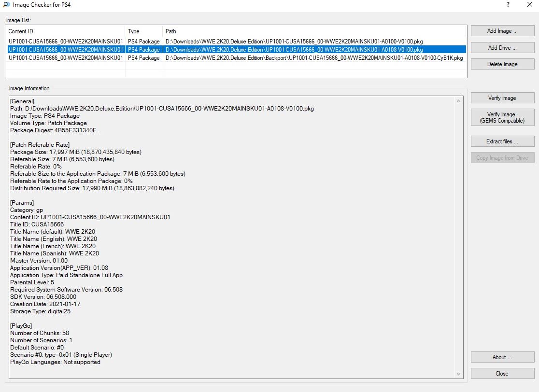Delete the selected image with Delete Image
The width and height of the screenshot is (539, 392).
pos(502,64)
